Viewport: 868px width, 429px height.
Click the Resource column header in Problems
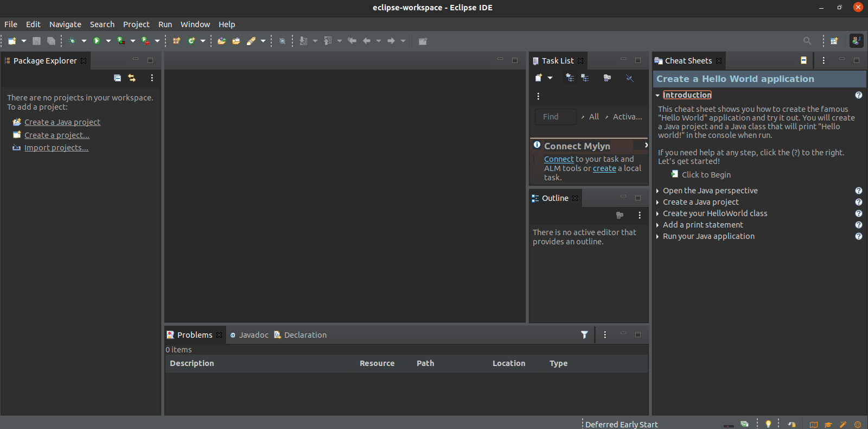click(384, 363)
